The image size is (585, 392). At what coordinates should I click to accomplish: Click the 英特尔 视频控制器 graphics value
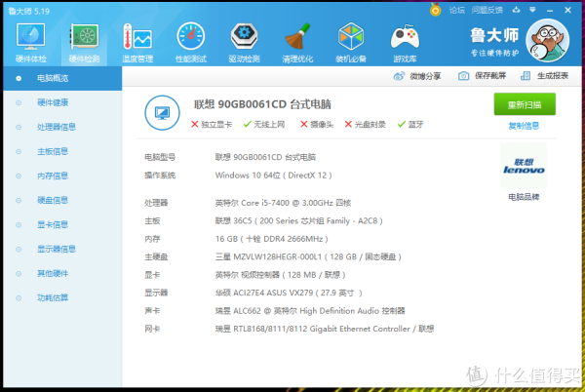click(x=280, y=275)
